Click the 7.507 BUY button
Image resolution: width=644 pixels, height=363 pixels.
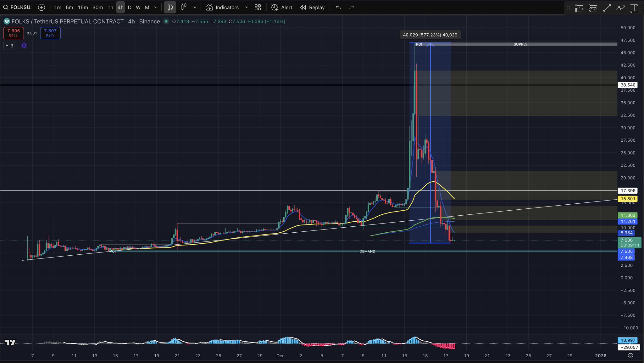[x=50, y=33]
